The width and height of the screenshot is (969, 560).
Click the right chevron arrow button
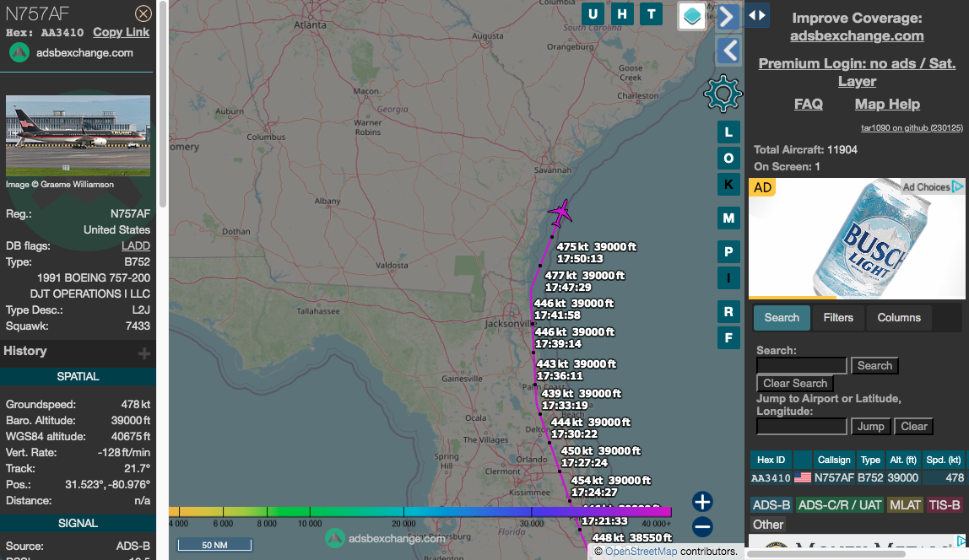tap(728, 17)
